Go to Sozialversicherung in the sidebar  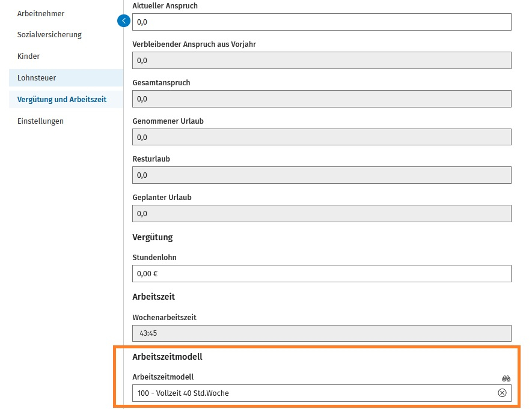tap(49, 35)
